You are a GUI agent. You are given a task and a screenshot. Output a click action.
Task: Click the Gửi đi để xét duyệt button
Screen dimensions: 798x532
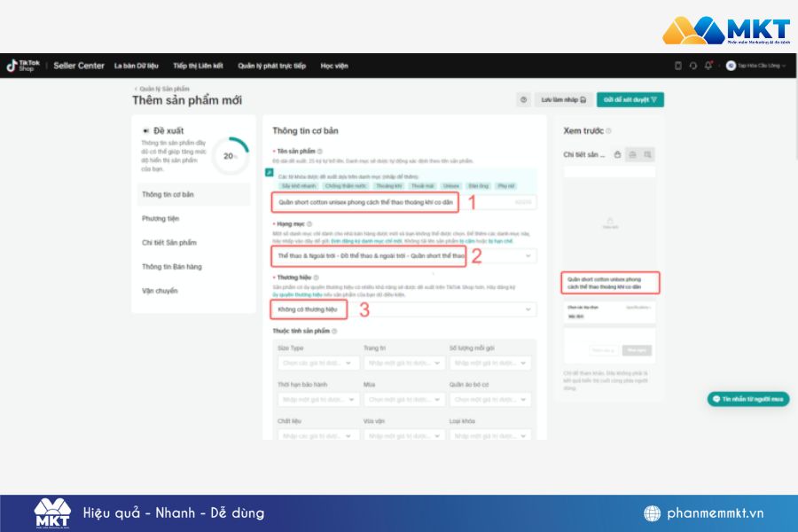[630, 100]
